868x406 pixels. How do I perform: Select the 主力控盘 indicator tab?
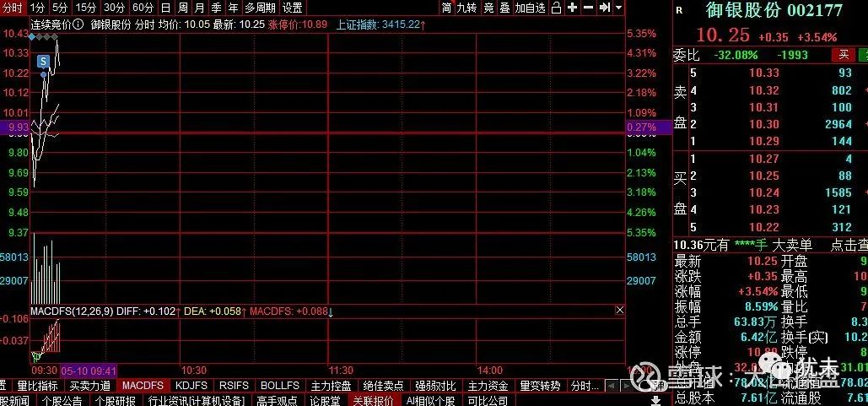331,386
